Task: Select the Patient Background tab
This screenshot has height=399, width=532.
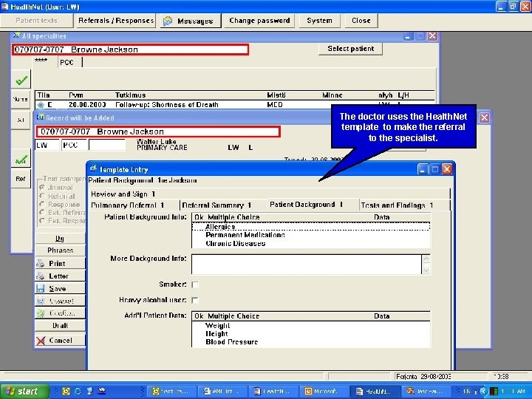Action: pyautogui.click(x=313, y=205)
